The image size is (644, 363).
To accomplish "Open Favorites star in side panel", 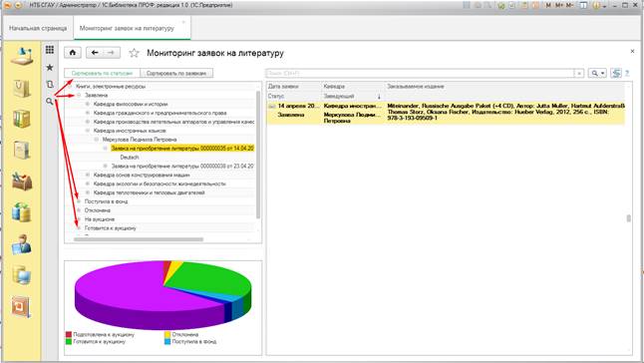I will pyautogui.click(x=50, y=68).
